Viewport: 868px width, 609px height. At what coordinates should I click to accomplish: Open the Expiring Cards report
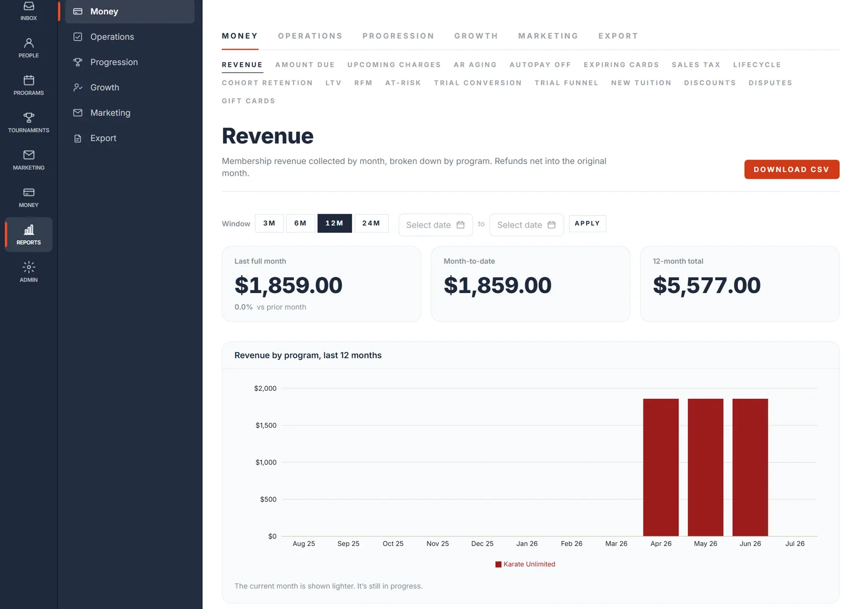point(621,65)
